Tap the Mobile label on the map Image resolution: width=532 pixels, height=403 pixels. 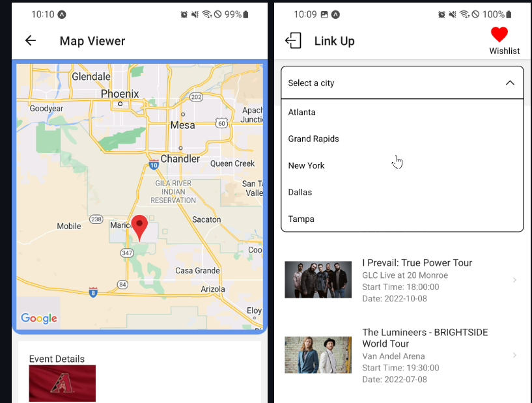coord(69,227)
